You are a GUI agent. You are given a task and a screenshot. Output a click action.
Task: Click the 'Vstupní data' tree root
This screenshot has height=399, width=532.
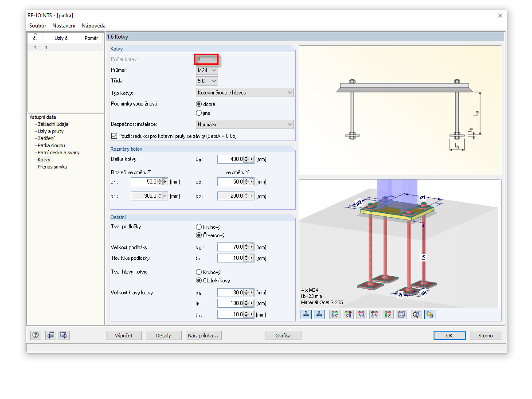tap(43, 117)
